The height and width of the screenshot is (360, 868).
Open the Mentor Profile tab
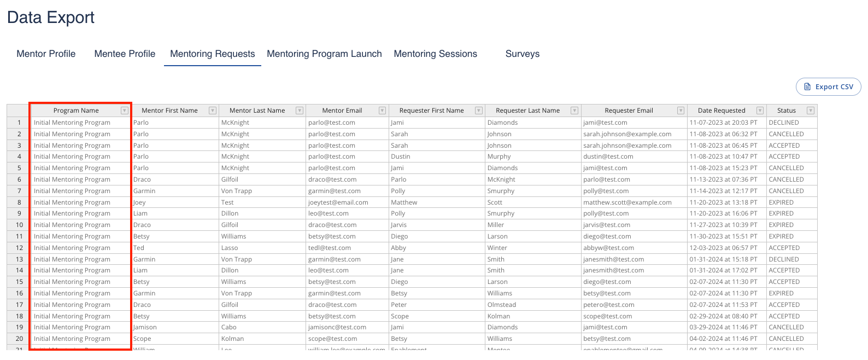coord(46,54)
